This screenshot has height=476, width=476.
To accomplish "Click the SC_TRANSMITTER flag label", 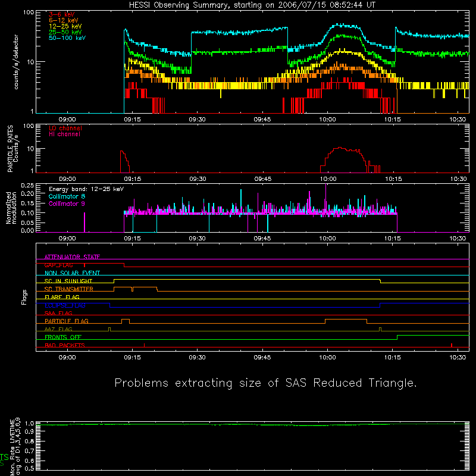I will [x=69, y=289].
